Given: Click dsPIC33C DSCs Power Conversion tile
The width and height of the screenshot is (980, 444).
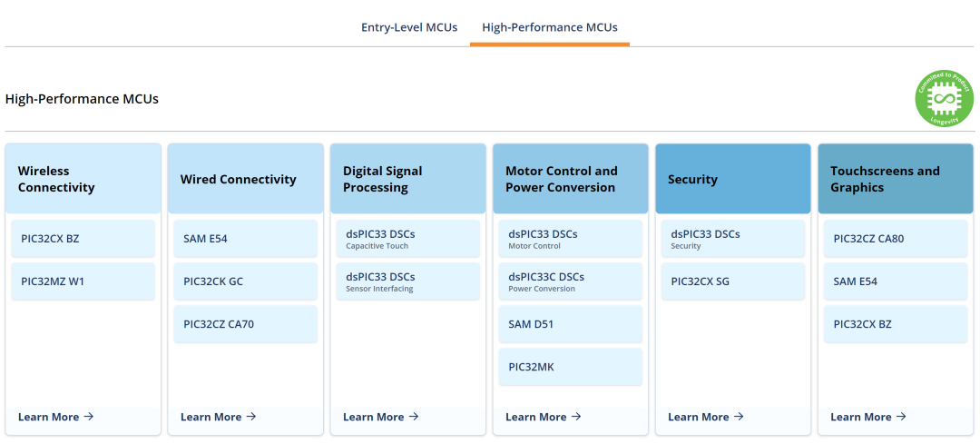Looking at the screenshot, I should 570,281.
